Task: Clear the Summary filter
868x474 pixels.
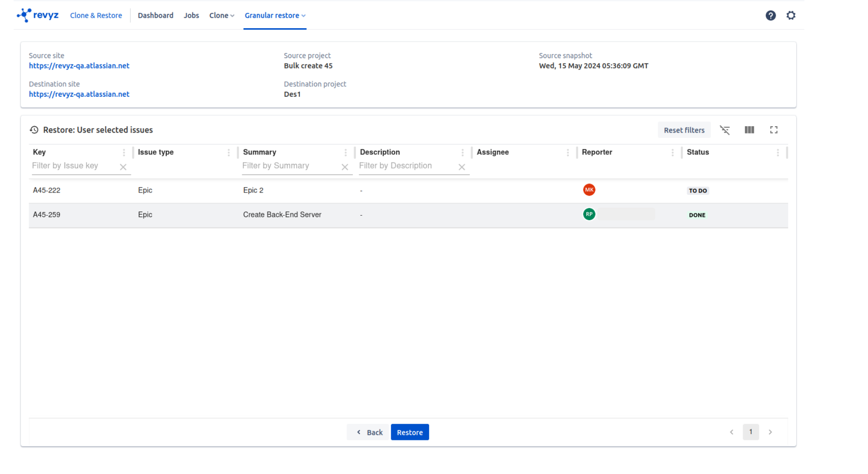Action: [345, 167]
